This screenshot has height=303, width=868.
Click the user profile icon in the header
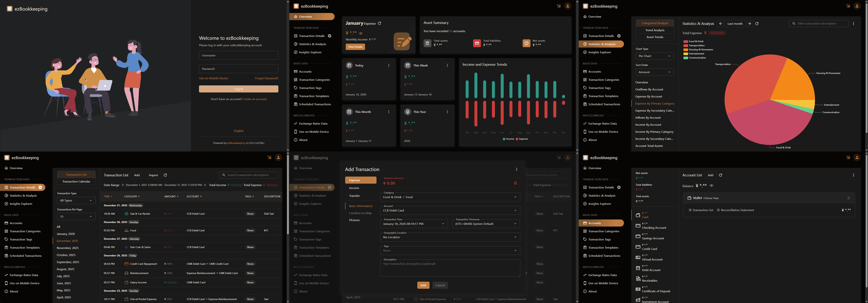(x=568, y=6)
